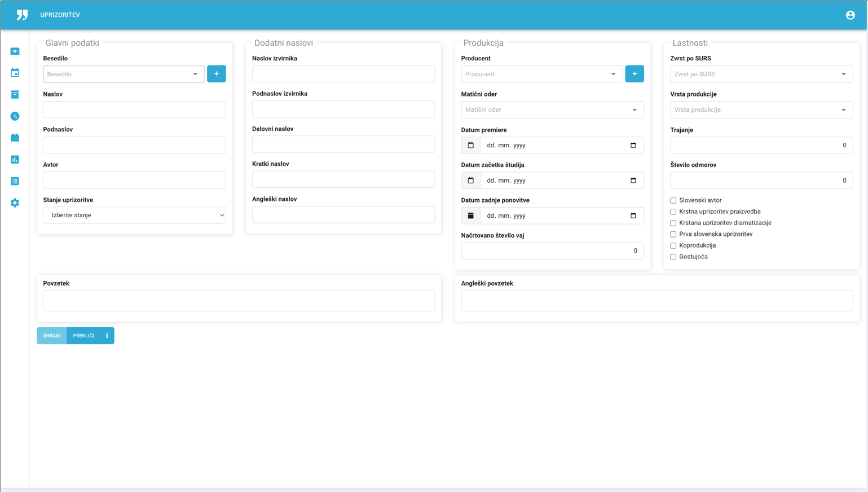Open the bar chart sidebar icon
The height and width of the screenshot is (492, 868).
[x=15, y=160]
